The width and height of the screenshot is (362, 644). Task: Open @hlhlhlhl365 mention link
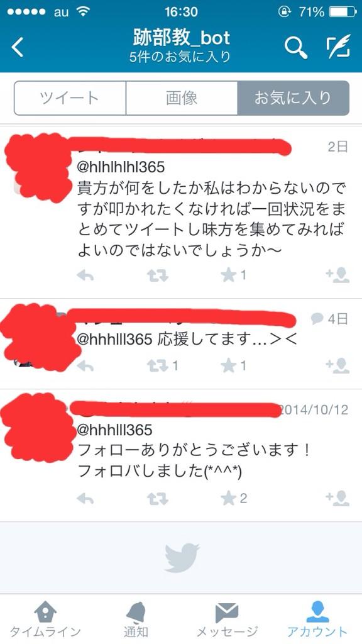pos(121,167)
